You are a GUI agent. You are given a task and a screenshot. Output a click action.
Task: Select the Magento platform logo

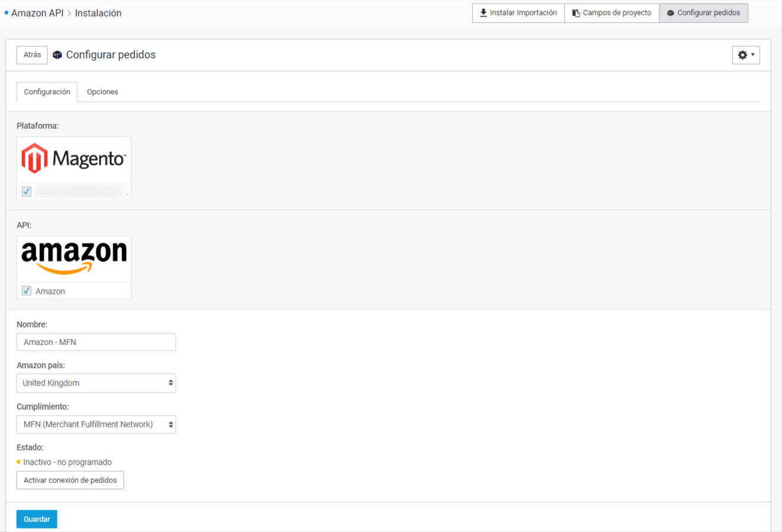pyautogui.click(x=74, y=159)
